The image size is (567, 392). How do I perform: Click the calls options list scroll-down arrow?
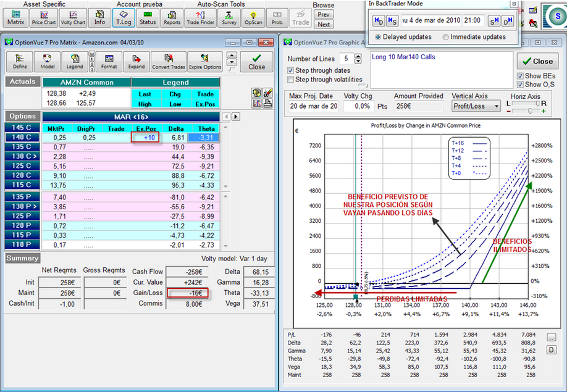click(226, 186)
